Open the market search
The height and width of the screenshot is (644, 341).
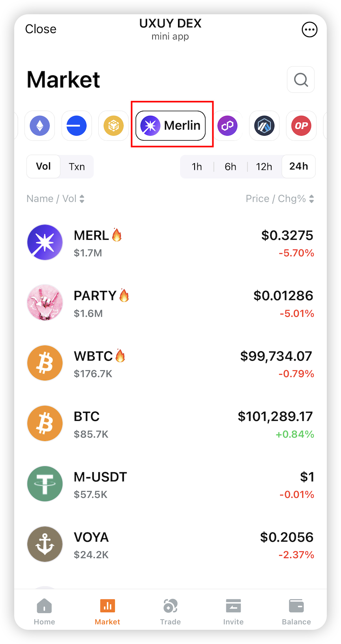(x=301, y=80)
